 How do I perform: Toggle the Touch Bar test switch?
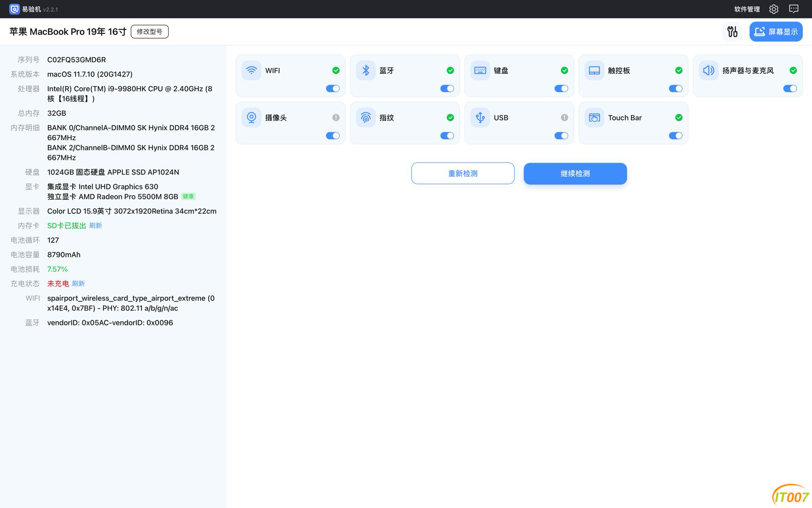pyautogui.click(x=675, y=135)
